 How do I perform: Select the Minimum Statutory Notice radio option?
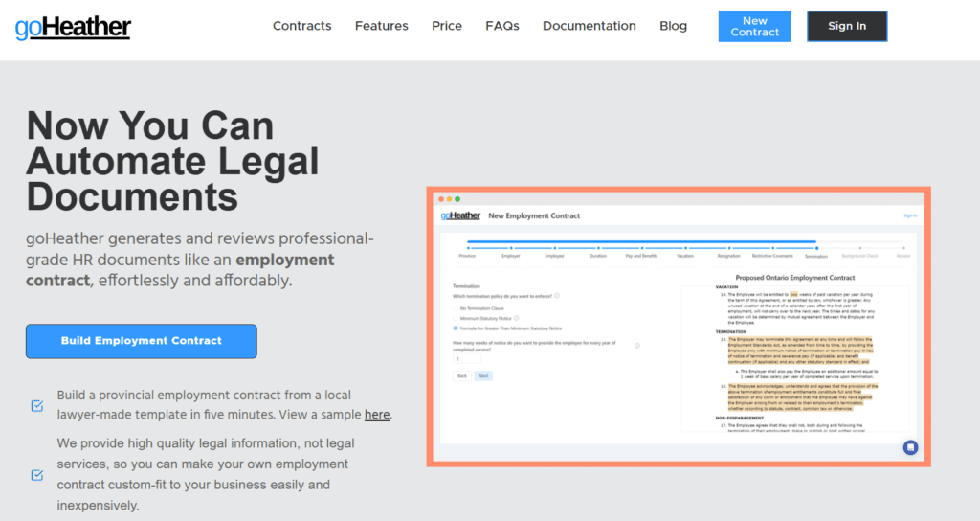click(x=456, y=318)
